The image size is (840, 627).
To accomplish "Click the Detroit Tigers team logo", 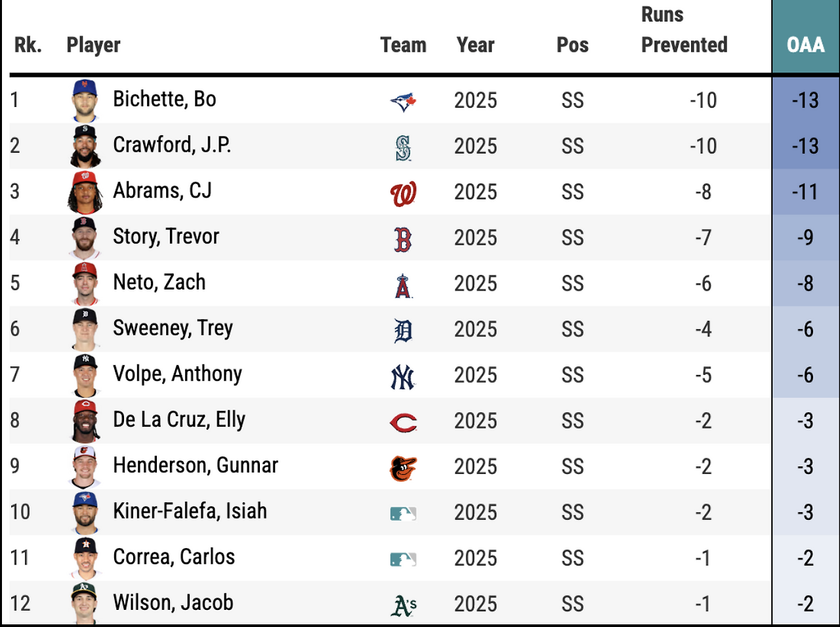I will point(403,331).
